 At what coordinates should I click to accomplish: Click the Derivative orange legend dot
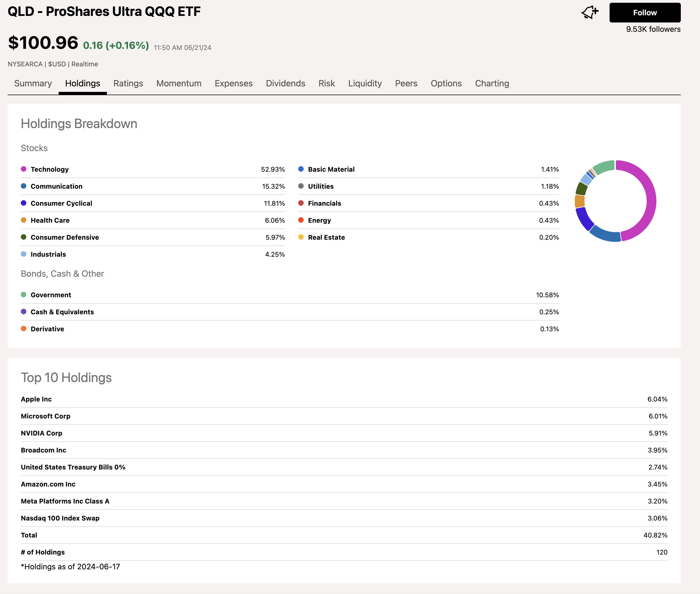[x=24, y=329]
